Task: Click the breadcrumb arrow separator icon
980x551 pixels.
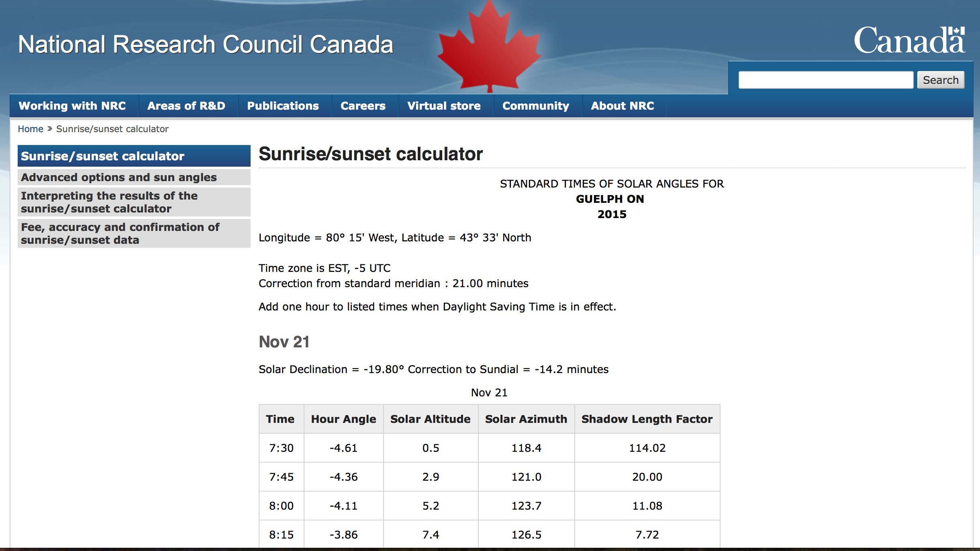Action: click(50, 129)
